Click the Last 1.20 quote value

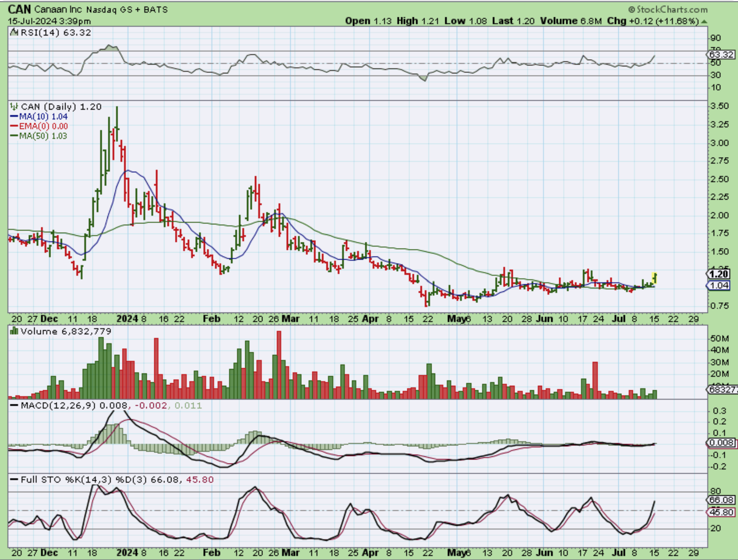coord(513,21)
